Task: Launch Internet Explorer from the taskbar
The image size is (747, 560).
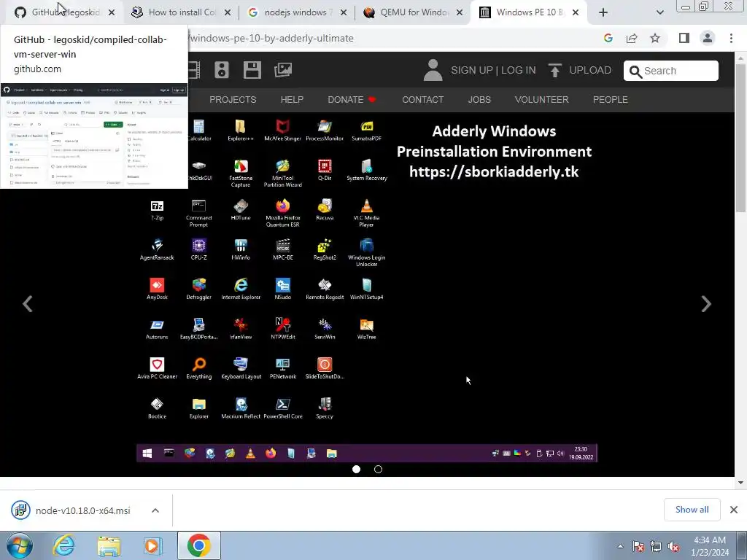Action: (x=63, y=545)
